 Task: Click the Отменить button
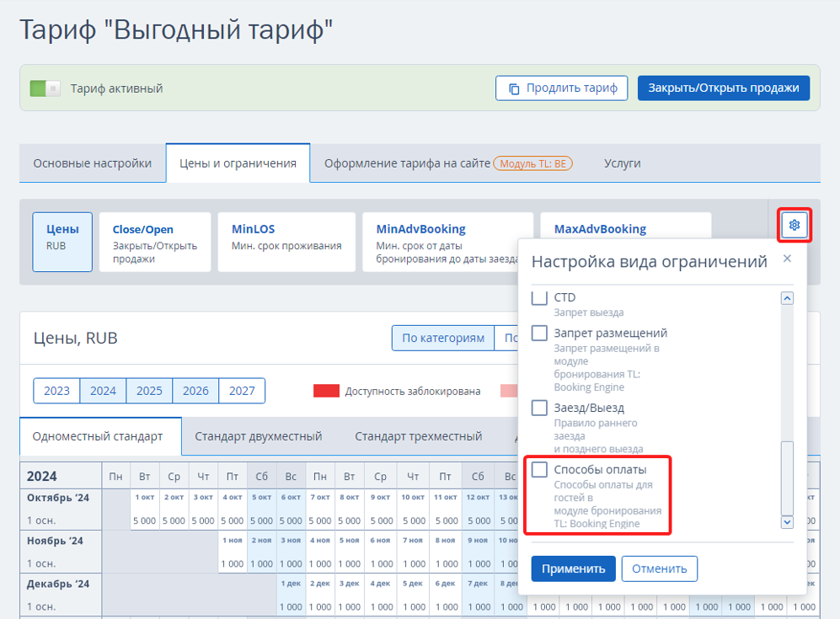click(x=659, y=568)
